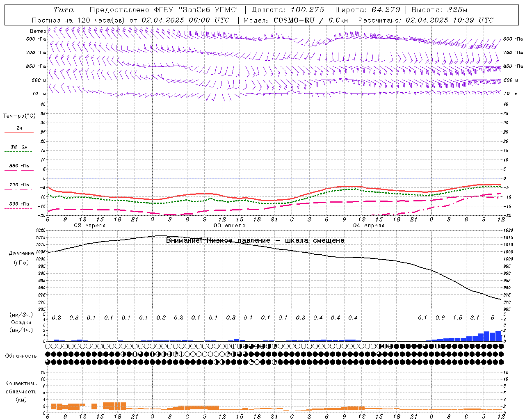Click the "700 гПа" temperature legend entry

tap(19, 185)
